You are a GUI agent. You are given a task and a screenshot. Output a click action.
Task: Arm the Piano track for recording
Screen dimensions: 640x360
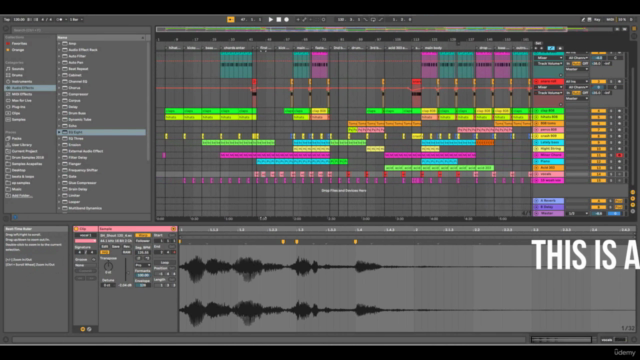pos(619,162)
